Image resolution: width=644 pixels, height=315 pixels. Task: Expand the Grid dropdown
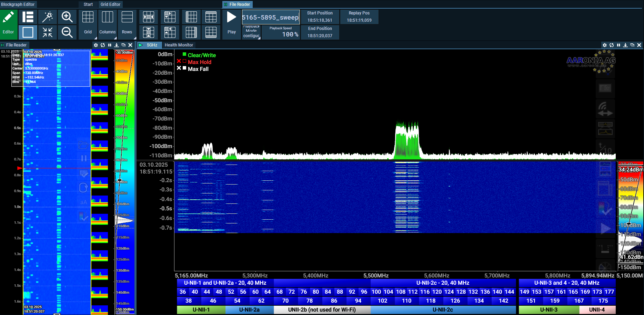pos(88,24)
